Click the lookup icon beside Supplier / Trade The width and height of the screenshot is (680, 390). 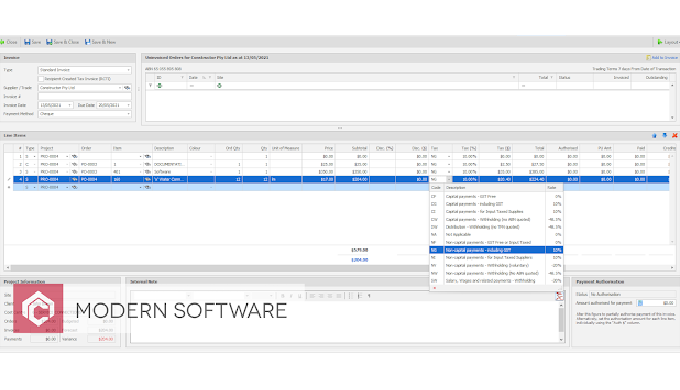(127, 88)
